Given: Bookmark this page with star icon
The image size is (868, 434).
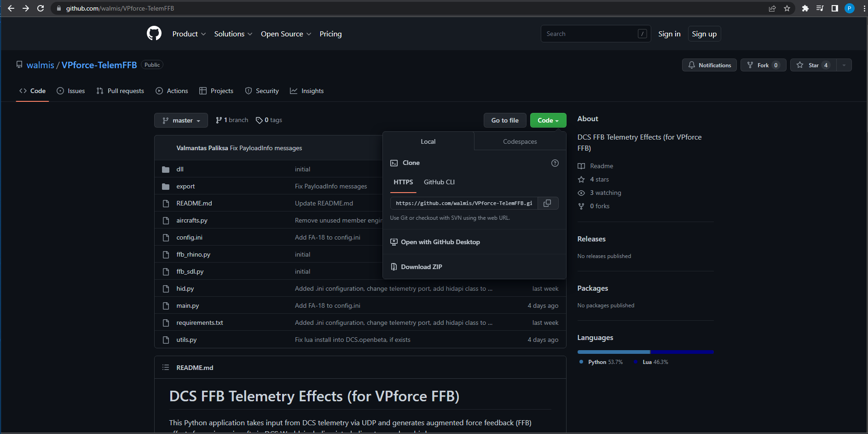Looking at the screenshot, I should (x=787, y=8).
